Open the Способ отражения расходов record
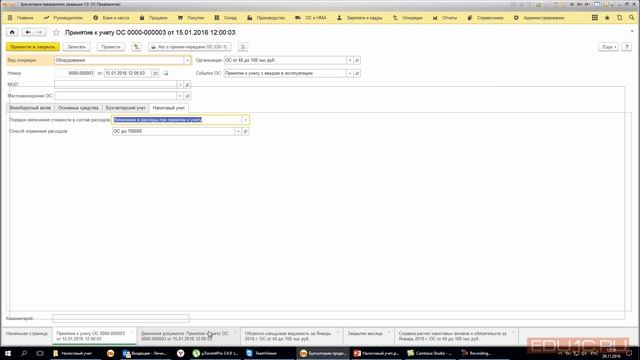Viewport: 640px width, 360px height. (x=245, y=131)
